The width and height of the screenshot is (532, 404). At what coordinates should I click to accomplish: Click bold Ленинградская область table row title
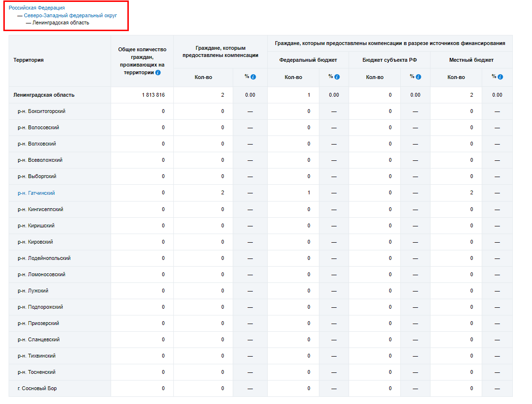44,95
